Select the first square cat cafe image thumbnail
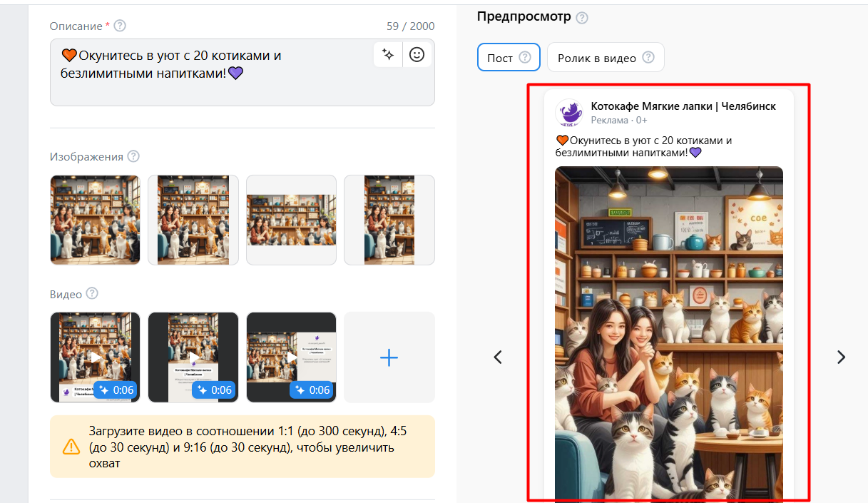The height and width of the screenshot is (503, 868). 96,220
